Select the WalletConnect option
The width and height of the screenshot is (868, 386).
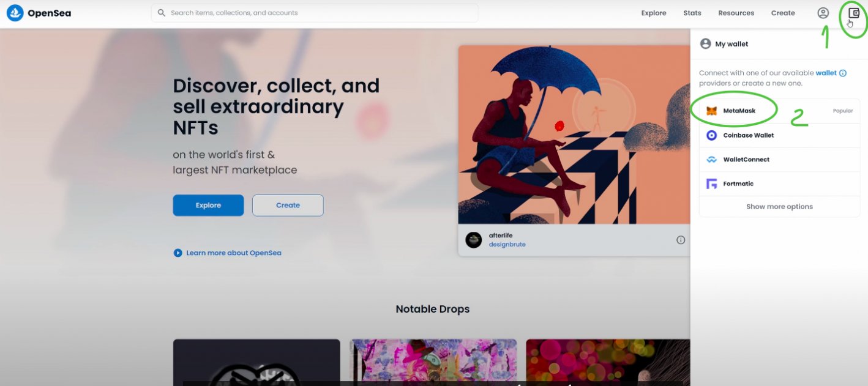click(x=779, y=160)
